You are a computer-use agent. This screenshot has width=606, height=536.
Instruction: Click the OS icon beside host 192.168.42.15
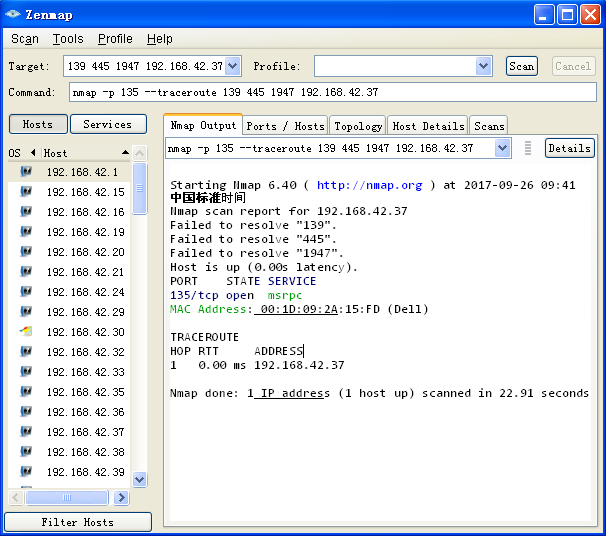coord(26,192)
